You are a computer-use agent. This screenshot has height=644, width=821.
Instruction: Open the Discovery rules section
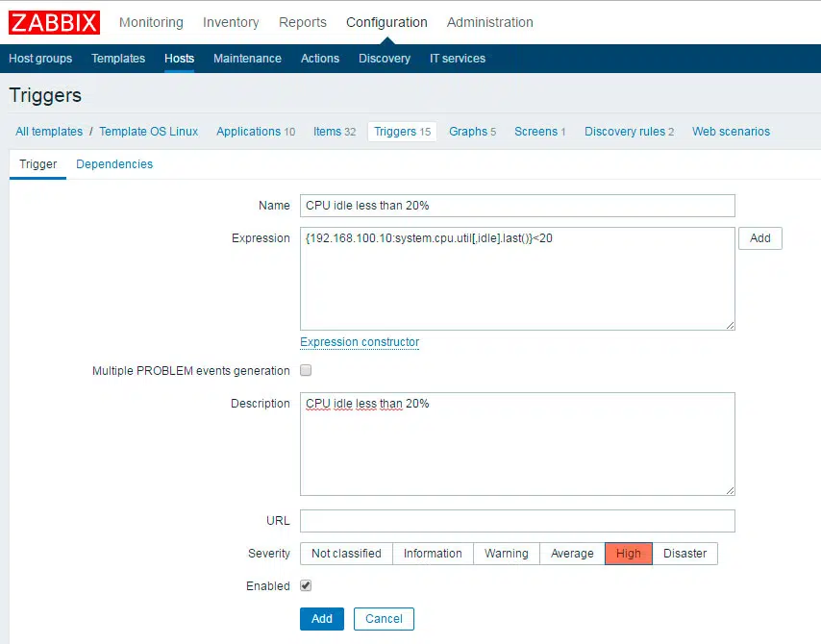coord(629,132)
